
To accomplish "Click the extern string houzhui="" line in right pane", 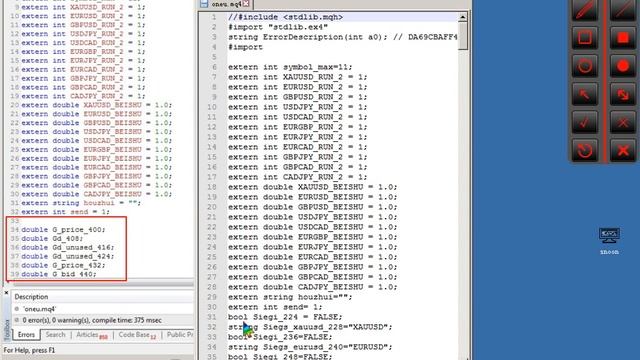I will pyautogui.click(x=290, y=297).
